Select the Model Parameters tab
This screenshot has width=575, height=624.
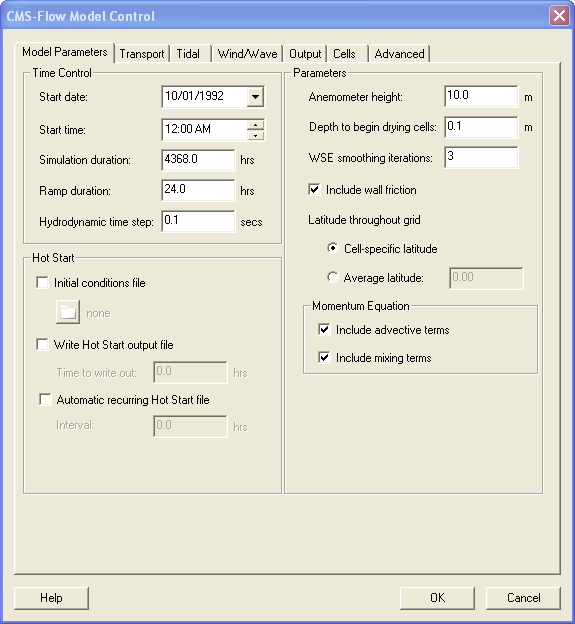(x=64, y=52)
